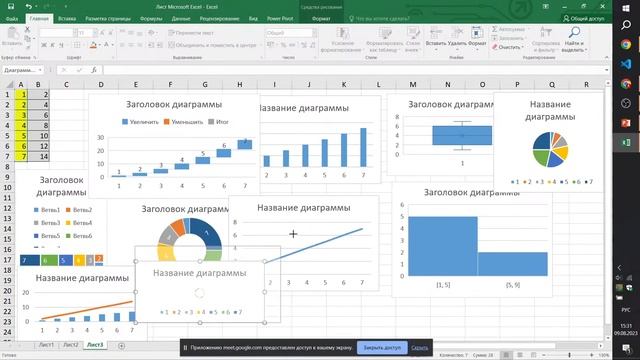Click 'Закрыть доступ' stop sharing button

[382, 348]
